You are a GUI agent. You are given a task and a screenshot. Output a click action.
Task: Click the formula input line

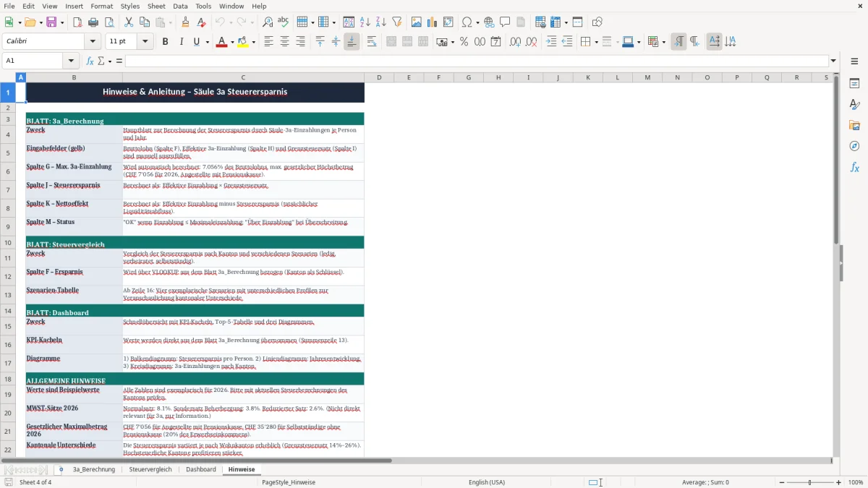pos(477,61)
